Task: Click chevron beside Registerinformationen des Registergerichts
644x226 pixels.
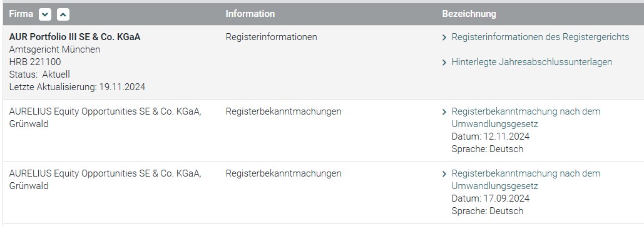Action: pyautogui.click(x=444, y=38)
